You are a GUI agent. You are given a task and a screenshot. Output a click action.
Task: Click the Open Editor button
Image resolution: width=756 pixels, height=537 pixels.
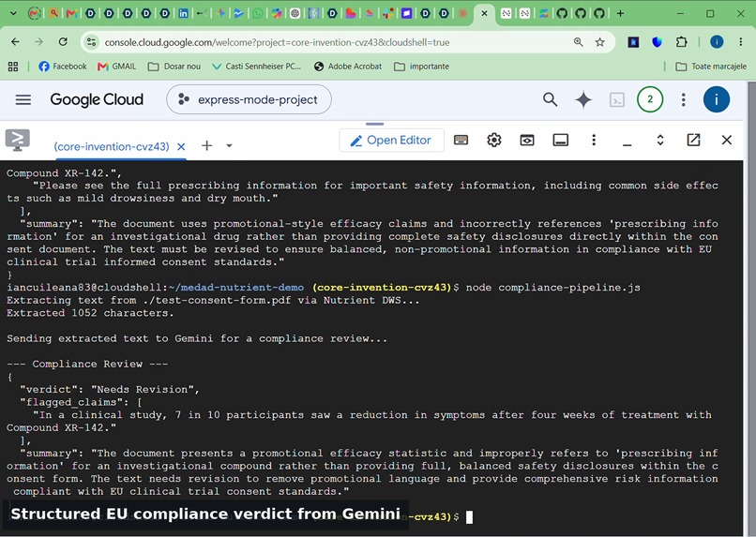tap(391, 141)
